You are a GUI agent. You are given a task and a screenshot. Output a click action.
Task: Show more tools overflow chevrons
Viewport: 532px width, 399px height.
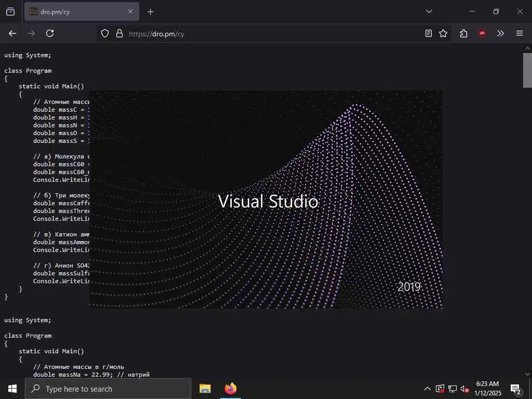[500, 33]
